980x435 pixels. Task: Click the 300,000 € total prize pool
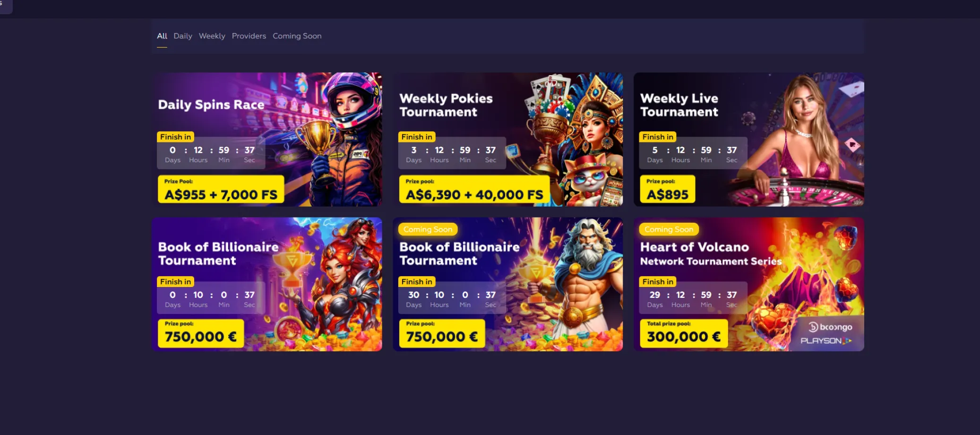(684, 333)
